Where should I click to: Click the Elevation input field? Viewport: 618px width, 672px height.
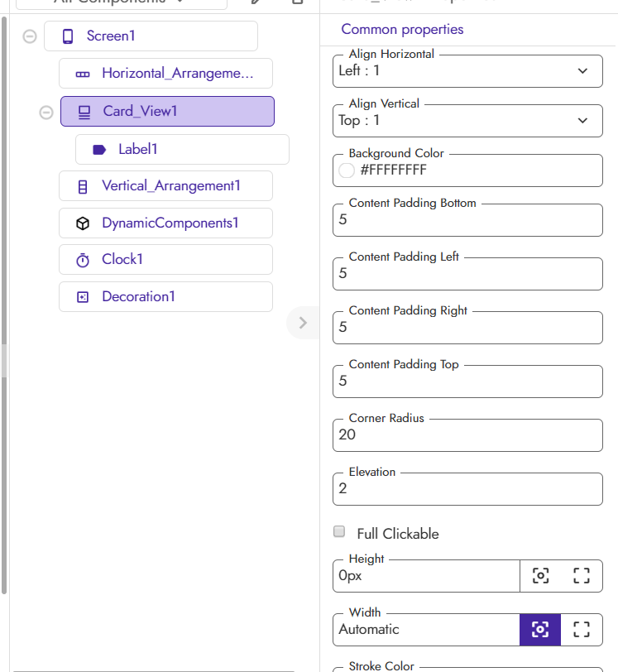tap(467, 489)
